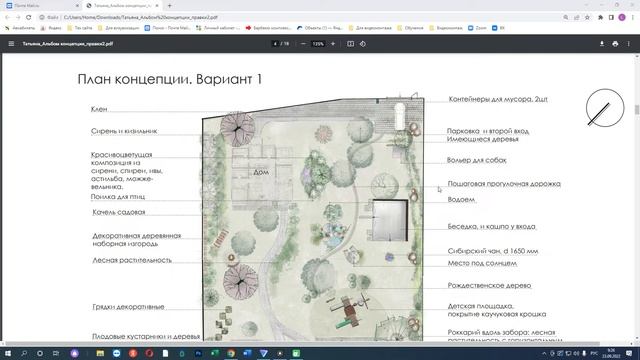640x360 pixels.
Task: Open browser zoom magnifier in address bar
Action: (566, 18)
